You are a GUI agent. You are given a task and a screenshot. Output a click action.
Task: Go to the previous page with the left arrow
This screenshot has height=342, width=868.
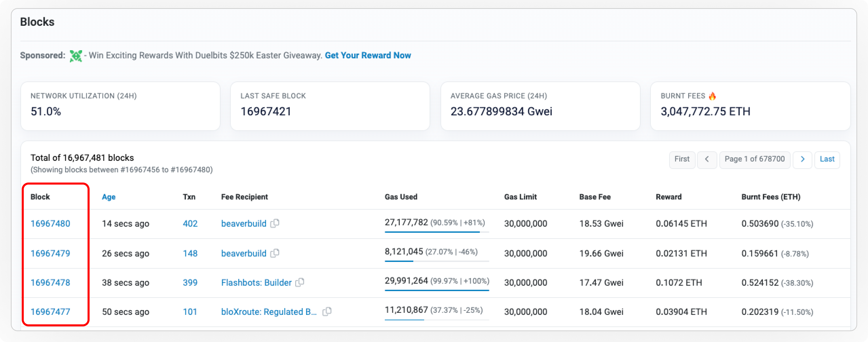tap(707, 159)
